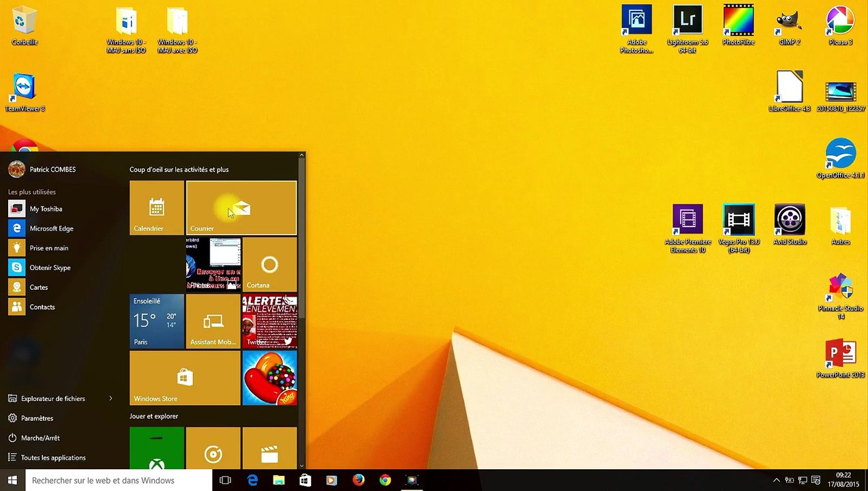This screenshot has height=491, width=868.
Task: Click the 'Les plus utilisées' heading
Action: pyautogui.click(x=32, y=192)
